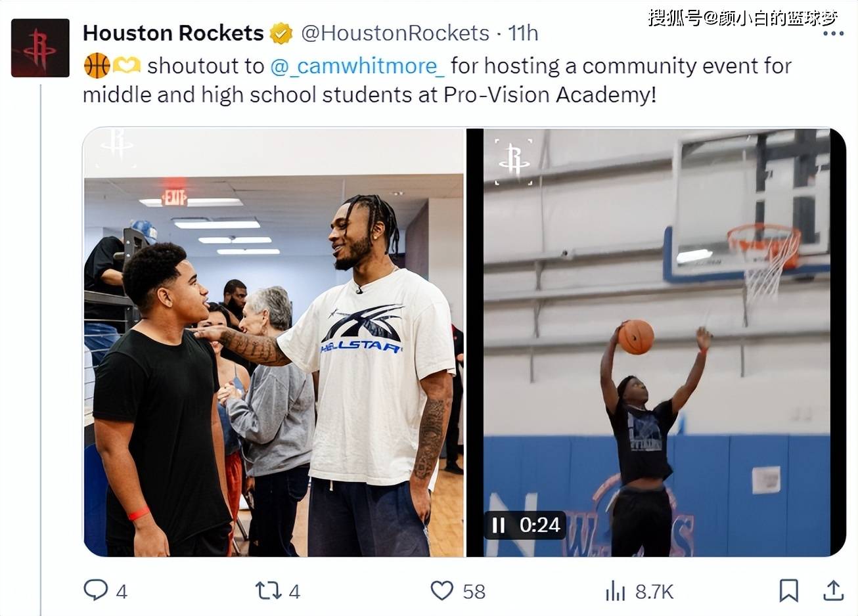Viewport: 858px width, 616px height.
Task: Repost the tweet using the retweet icon
Action: (x=268, y=590)
